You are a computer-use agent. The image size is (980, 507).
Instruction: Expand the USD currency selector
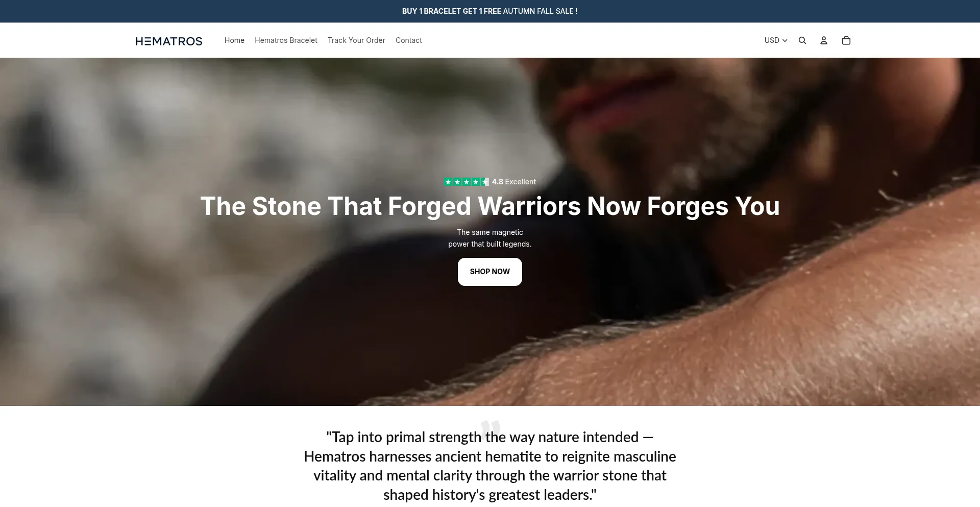pyautogui.click(x=776, y=40)
